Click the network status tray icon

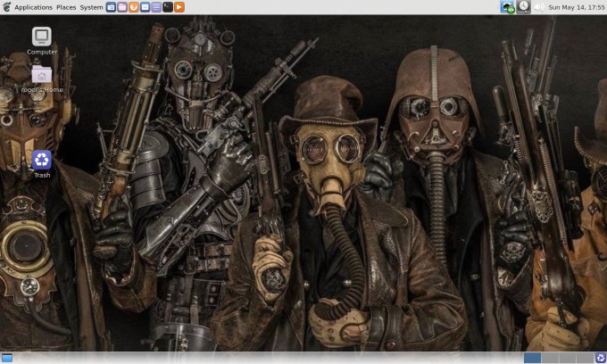[x=507, y=7]
